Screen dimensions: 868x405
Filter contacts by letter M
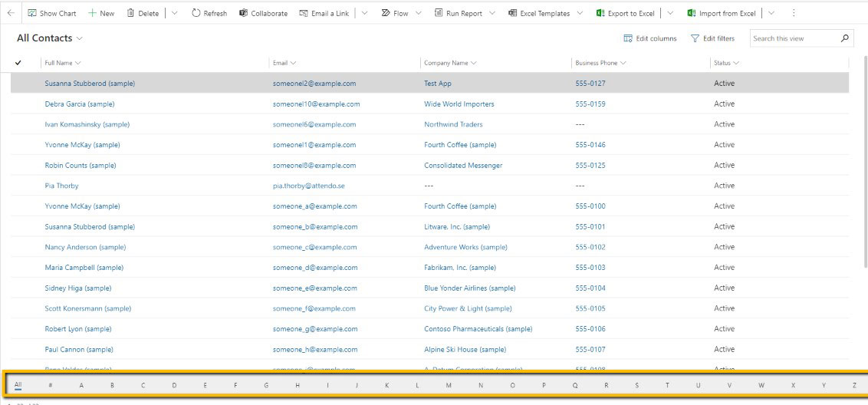click(449, 385)
